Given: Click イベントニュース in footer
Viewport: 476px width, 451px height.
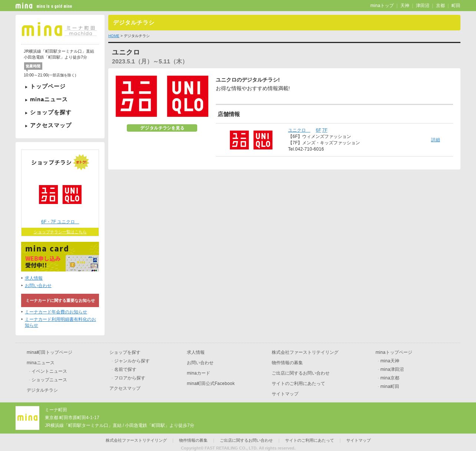Looking at the screenshot, I should click(x=49, y=371).
